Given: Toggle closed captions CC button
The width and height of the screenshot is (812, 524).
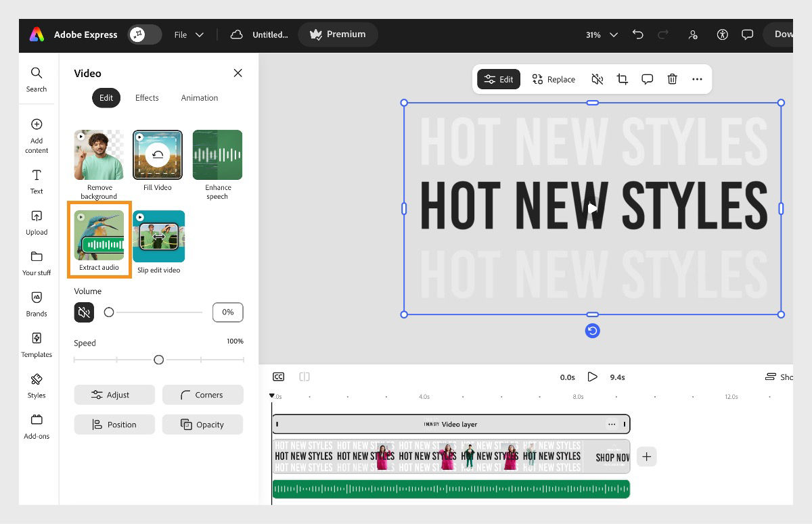Looking at the screenshot, I should tap(279, 377).
